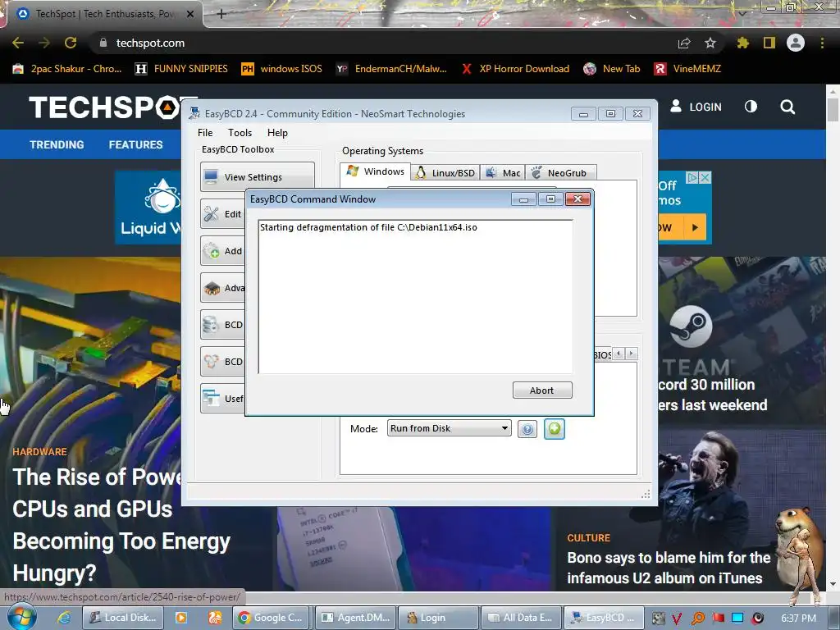
Task: Switch to the Mac tab
Action: pos(503,172)
